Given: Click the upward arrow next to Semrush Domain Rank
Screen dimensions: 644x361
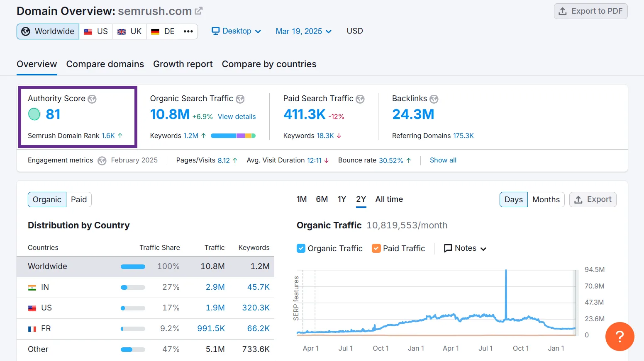Looking at the screenshot, I should (x=120, y=136).
